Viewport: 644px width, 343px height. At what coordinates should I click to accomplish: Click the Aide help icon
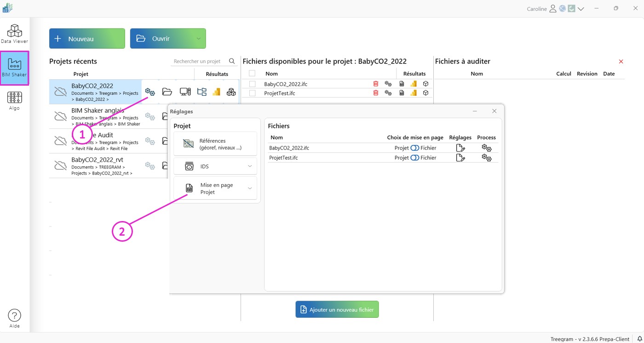coord(14,318)
